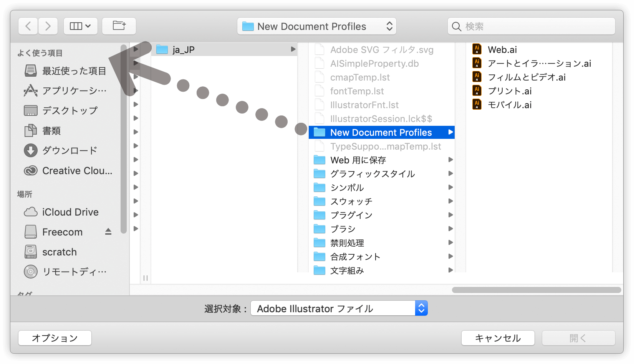
Task: Go back with the left chevron button
Action: [28, 26]
